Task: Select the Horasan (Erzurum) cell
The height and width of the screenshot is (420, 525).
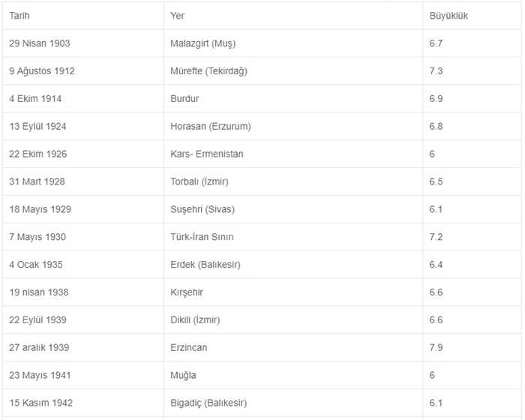Action: click(x=210, y=127)
